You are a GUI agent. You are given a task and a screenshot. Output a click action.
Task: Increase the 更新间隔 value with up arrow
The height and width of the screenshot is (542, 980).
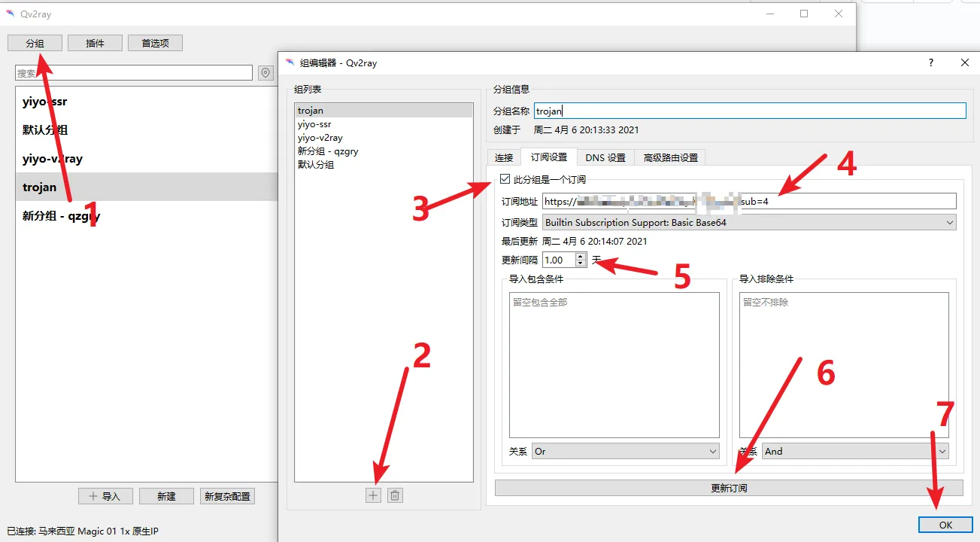[x=580, y=256]
